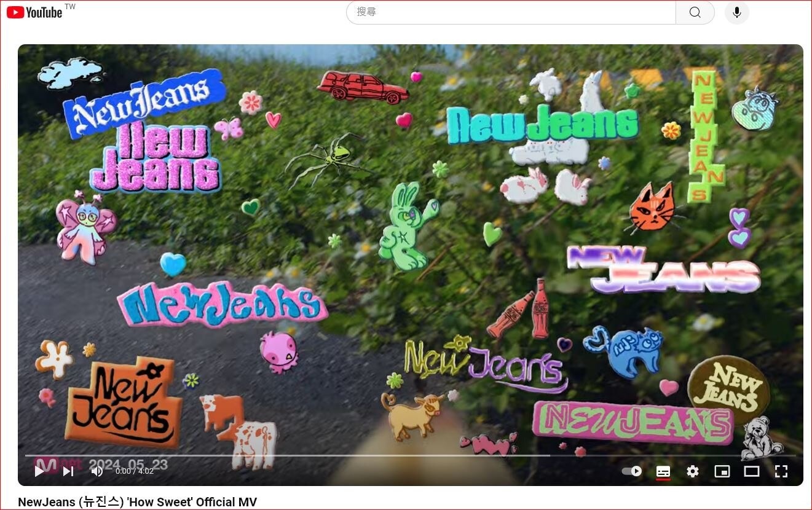Open the player settings gear
This screenshot has height=510, width=812.
[x=693, y=471]
